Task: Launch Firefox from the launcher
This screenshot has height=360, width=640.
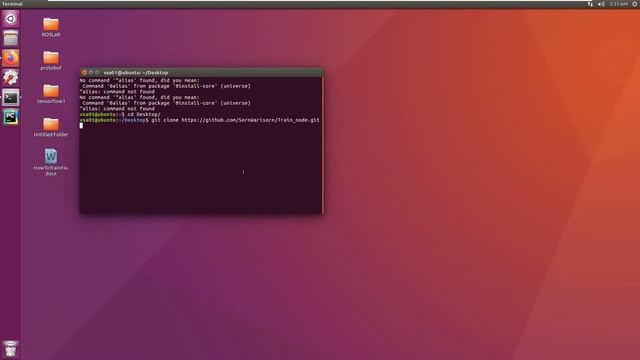Action: (11, 58)
